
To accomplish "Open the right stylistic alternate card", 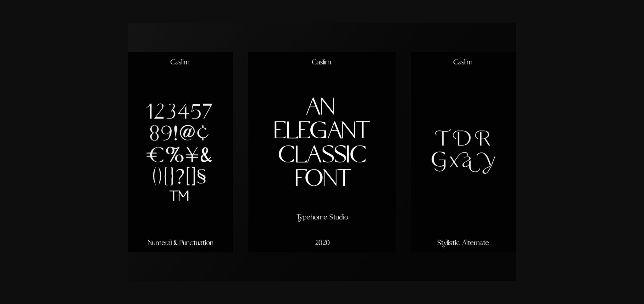I will coord(463,152).
